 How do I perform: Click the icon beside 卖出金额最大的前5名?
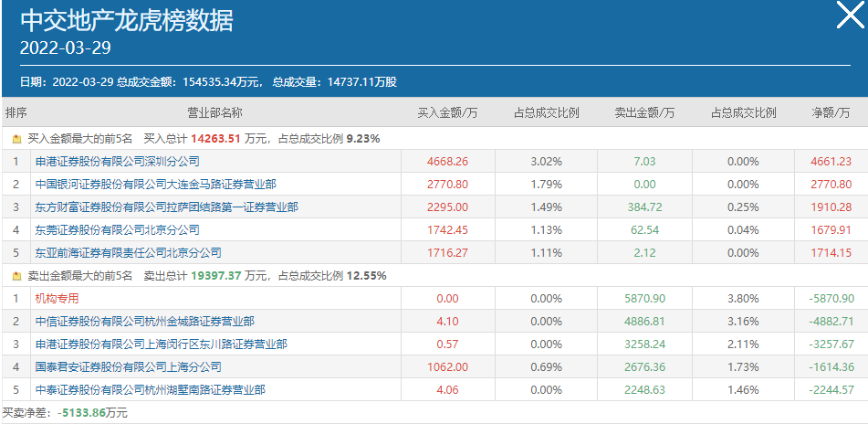16,275
